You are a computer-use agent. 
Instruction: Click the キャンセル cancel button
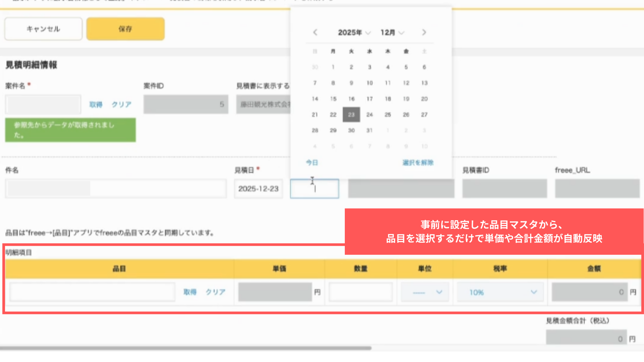pyautogui.click(x=43, y=29)
